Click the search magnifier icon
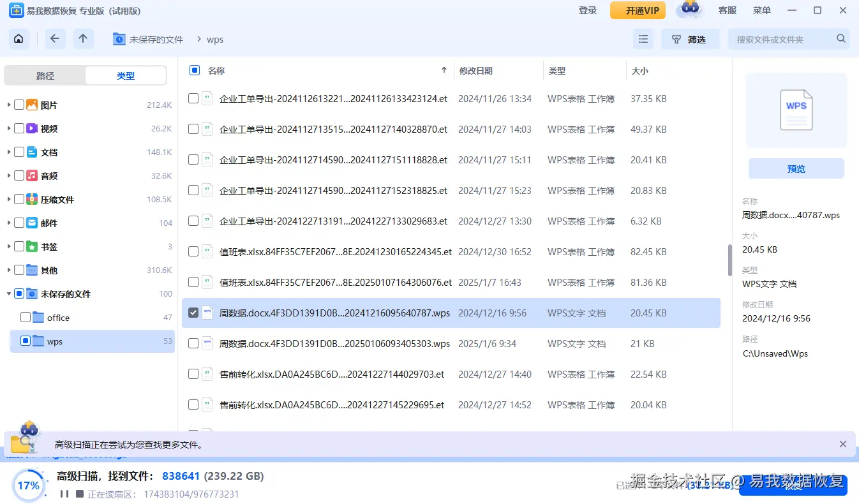Image resolution: width=859 pixels, height=504 pixels. (841, 39)
